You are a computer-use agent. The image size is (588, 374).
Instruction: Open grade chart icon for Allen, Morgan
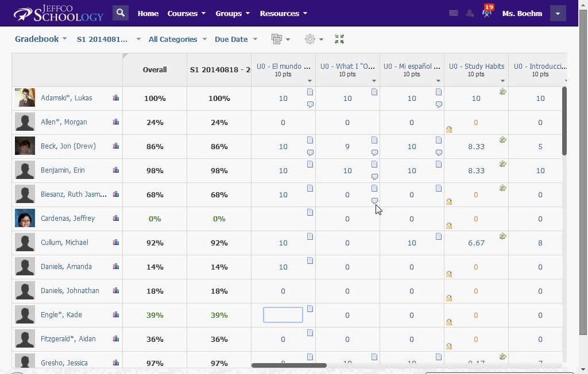[116, 122]
